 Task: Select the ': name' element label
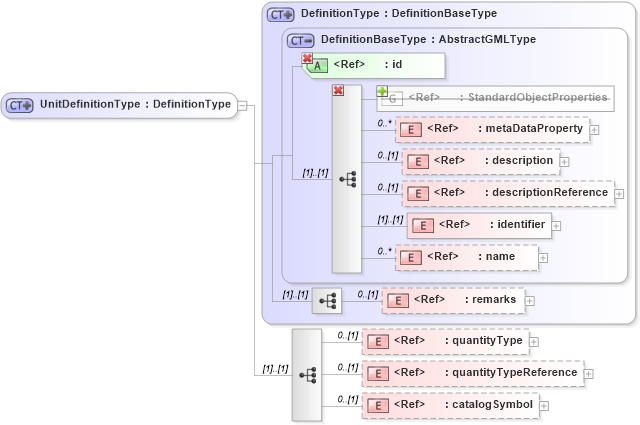coord(496,256)
